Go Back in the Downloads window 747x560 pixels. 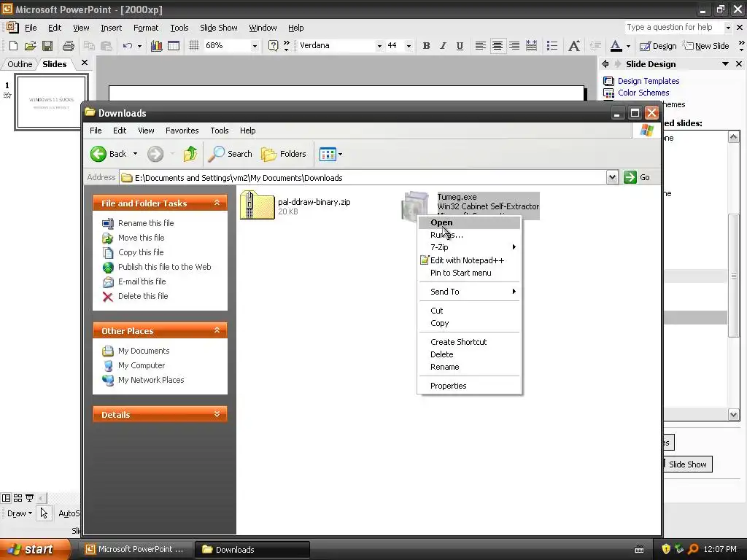(x=109, y=154)
